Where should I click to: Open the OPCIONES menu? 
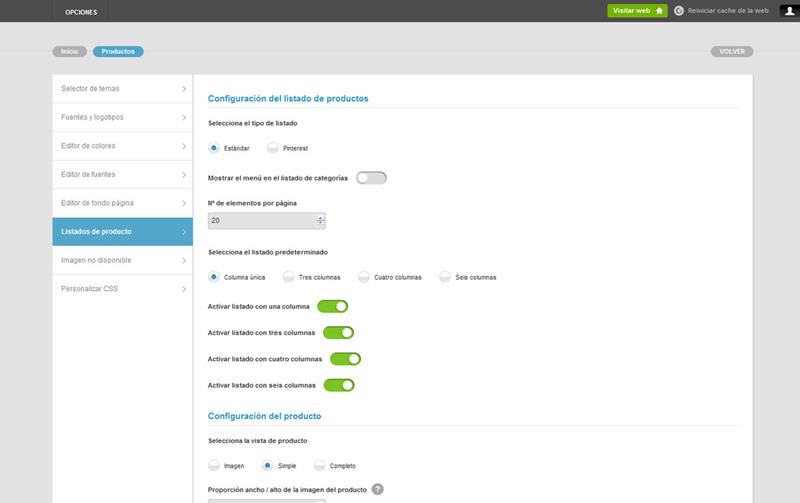click(81, 11)
